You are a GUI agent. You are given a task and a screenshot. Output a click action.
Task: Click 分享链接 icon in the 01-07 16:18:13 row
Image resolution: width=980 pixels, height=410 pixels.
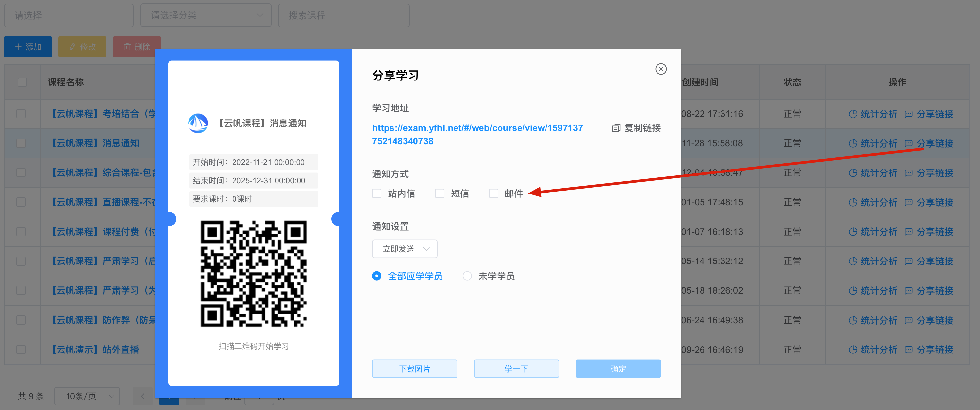908,232
